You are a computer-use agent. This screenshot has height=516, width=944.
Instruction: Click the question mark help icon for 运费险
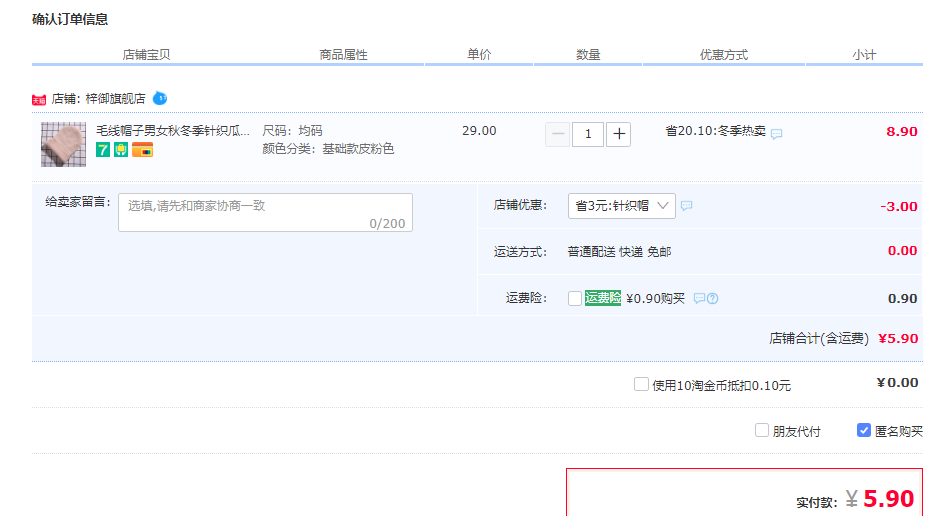tap(713, 298)
